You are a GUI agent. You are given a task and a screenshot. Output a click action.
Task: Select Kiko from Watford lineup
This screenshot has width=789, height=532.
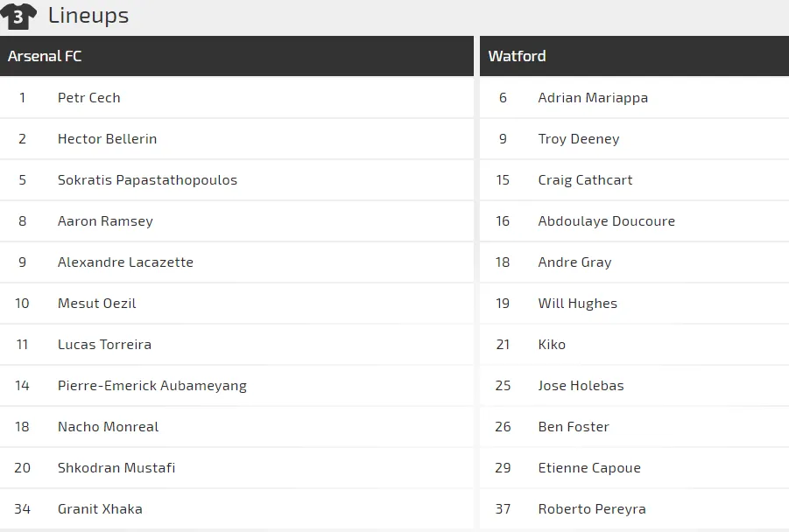552,345
